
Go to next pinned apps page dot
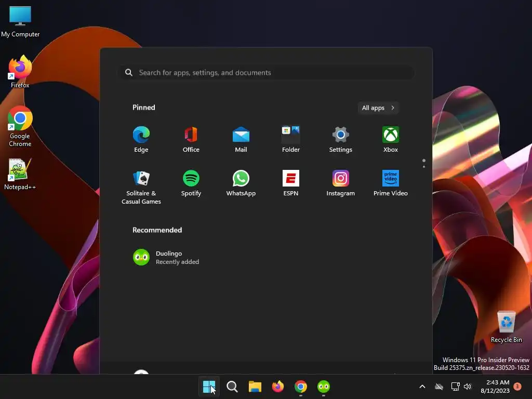424,167
